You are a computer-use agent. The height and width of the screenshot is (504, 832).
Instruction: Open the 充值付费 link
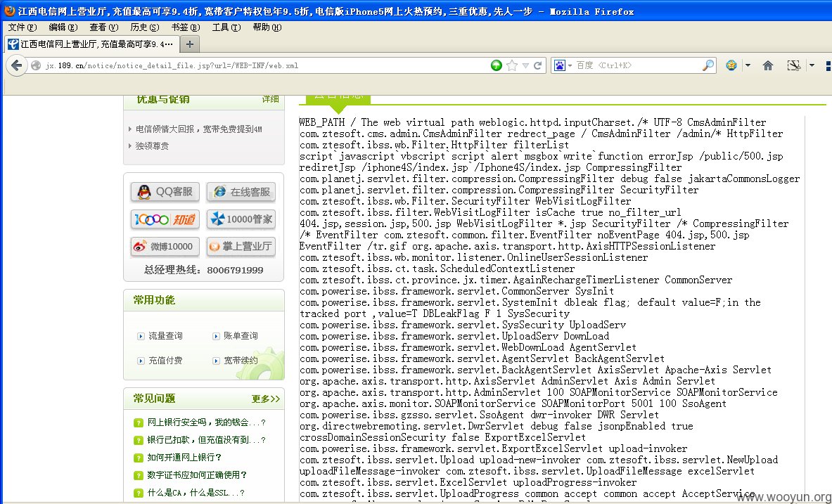165,360
